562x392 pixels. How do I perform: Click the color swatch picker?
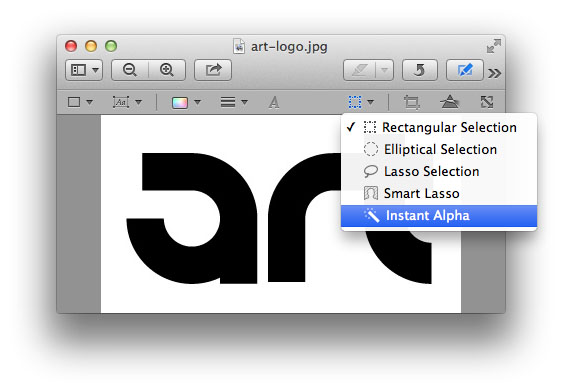coord(180,102)
